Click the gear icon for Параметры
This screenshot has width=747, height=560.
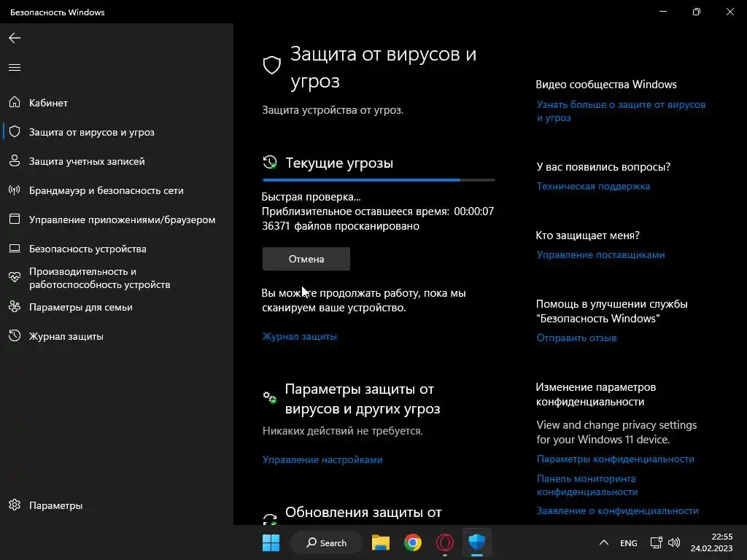[15, 505]
